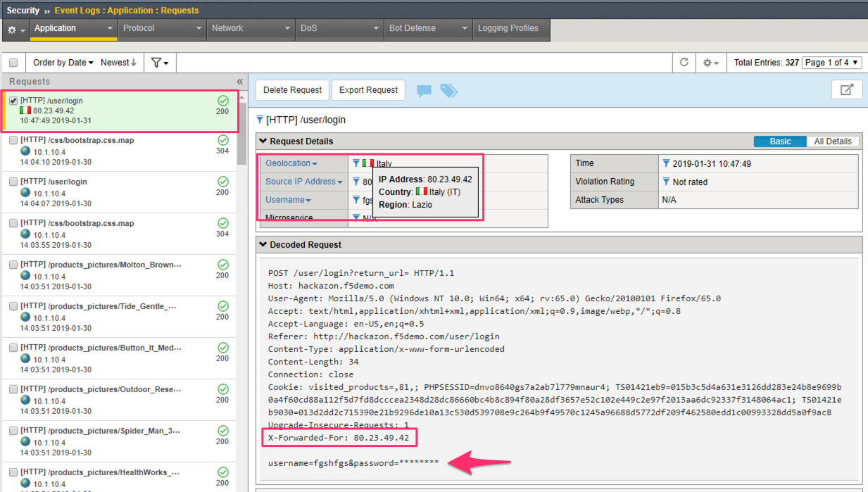
Task: Click green status icon of Molton_Brown request
Action: coord(222,265)
